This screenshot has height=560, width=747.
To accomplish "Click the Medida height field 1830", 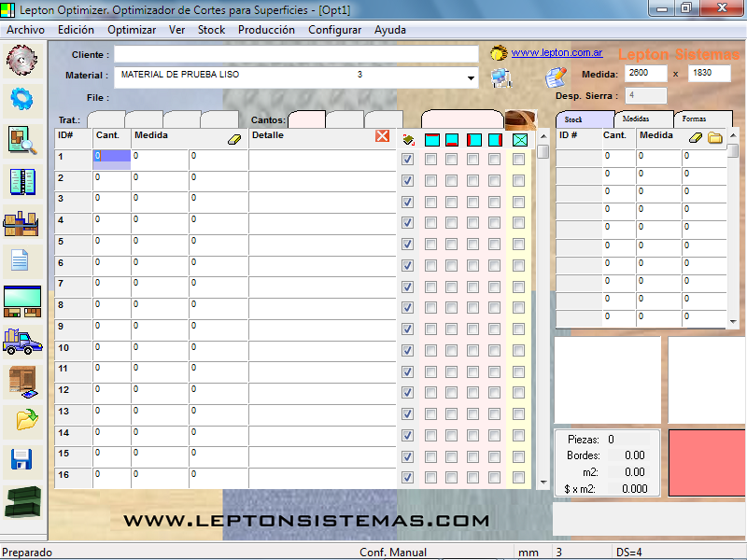I will 710,74.
